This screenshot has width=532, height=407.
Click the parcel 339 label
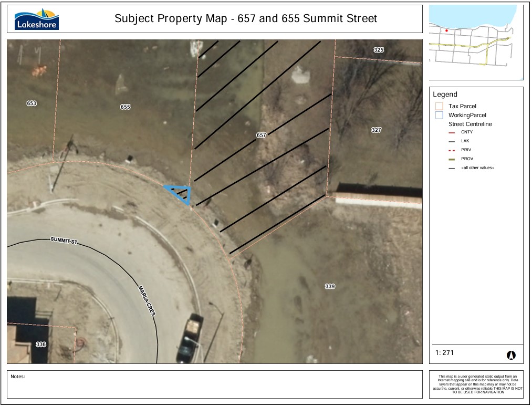[x=330, y=286]
